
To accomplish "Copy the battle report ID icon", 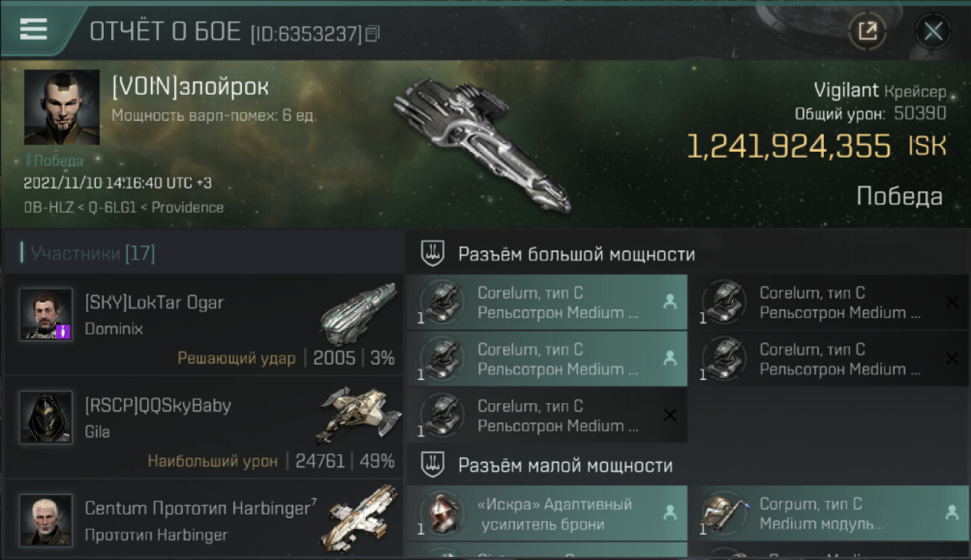I will [x=372, y=33].
